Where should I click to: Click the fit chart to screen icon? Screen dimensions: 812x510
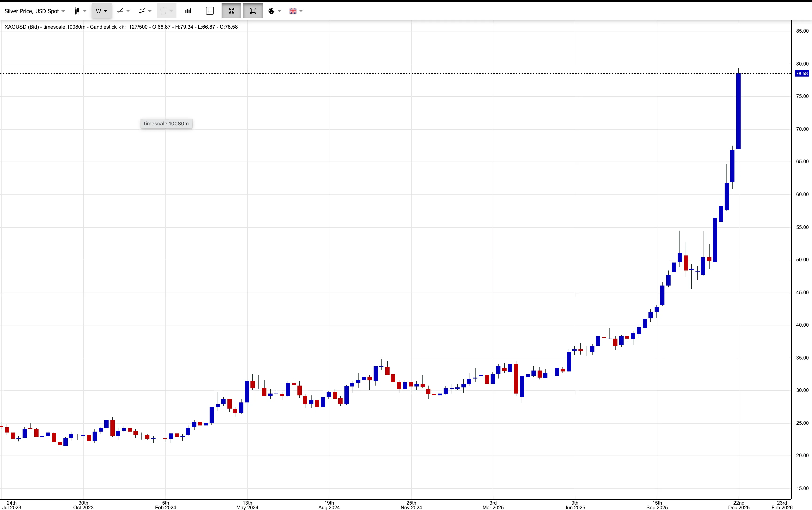(x=253, y=11)
